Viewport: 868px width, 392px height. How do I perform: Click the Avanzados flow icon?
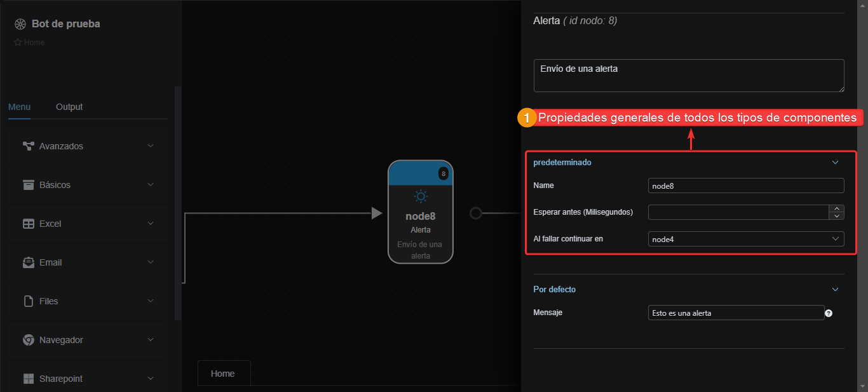[28, 146]
